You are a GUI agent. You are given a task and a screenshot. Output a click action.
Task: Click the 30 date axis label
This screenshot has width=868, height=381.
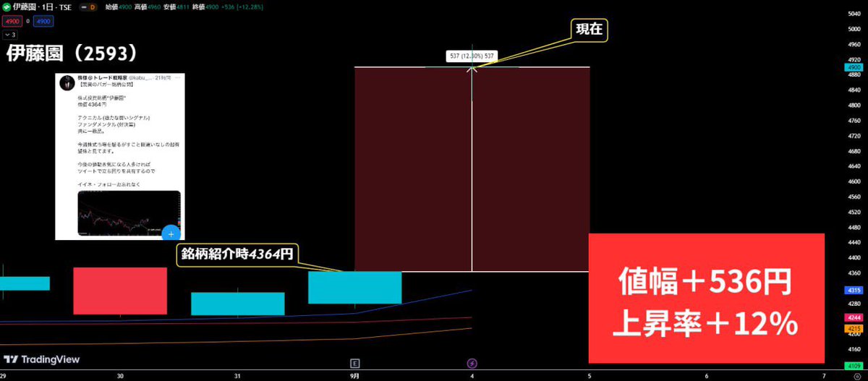[120, 376]
